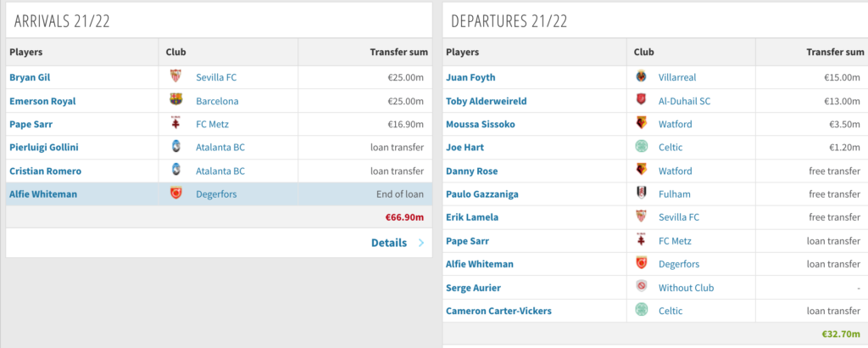Image resolution: width=868 pixels, height=348 pixels.
Task: Click the Villarreal crest beside Juan Foyth
Action: tap(641, 76)
